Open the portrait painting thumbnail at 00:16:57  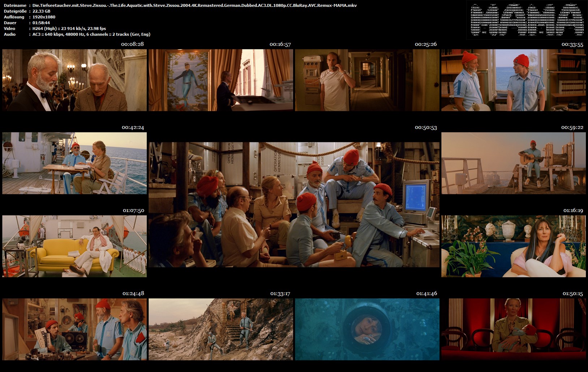point(221,80)
